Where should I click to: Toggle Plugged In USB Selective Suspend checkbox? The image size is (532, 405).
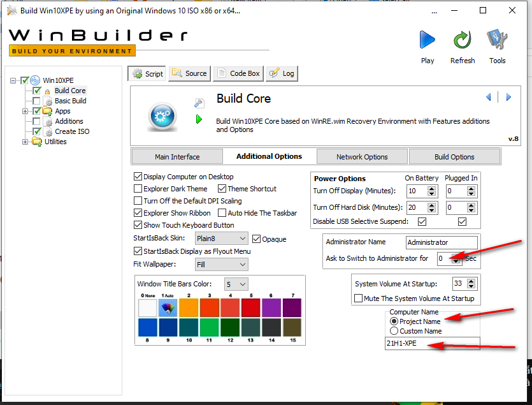click(x=462, y=221)
